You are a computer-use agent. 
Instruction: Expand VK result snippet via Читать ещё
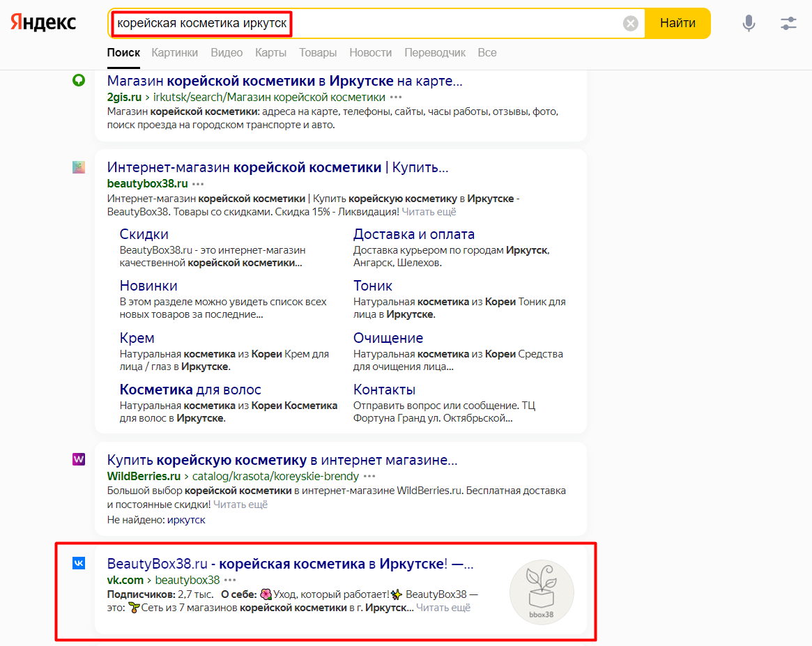[x=443, y=608]
